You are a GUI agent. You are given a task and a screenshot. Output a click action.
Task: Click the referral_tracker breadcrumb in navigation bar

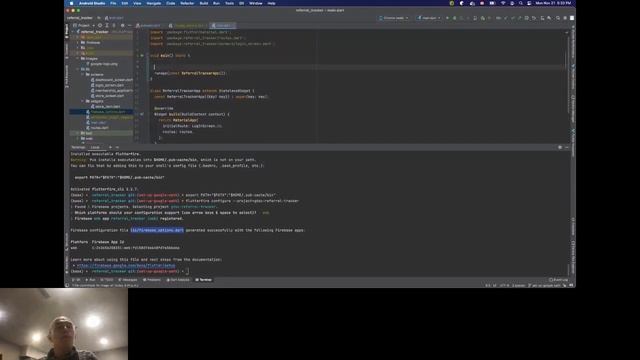click(x=80, y=18)
